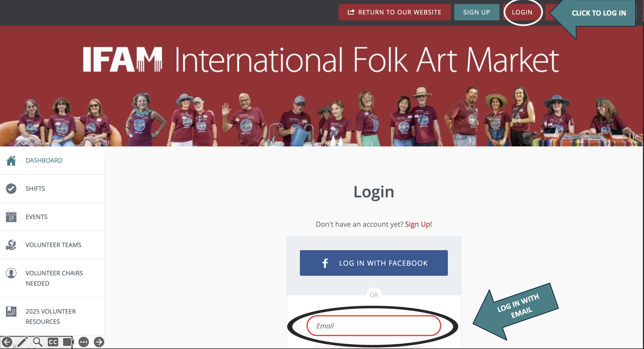Click the red Sign Up! link
The image size is (644, 349).
[418, 224]
